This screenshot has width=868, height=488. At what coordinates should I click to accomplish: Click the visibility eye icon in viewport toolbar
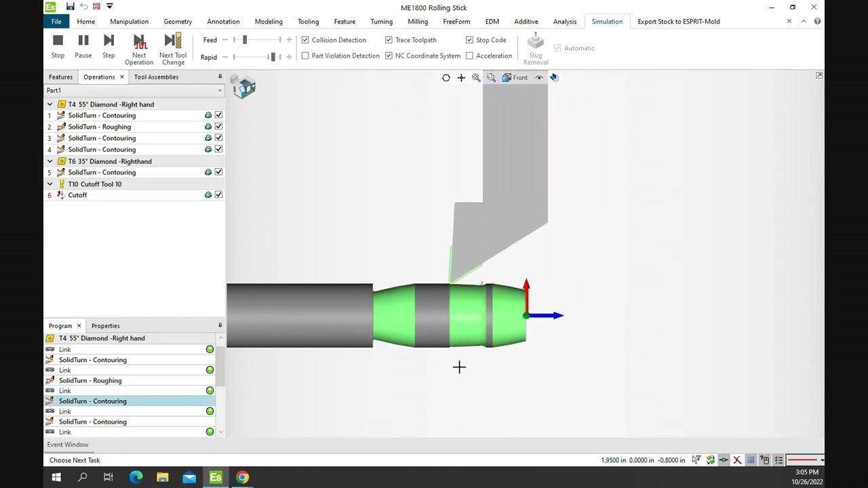[x=540, y=78]
